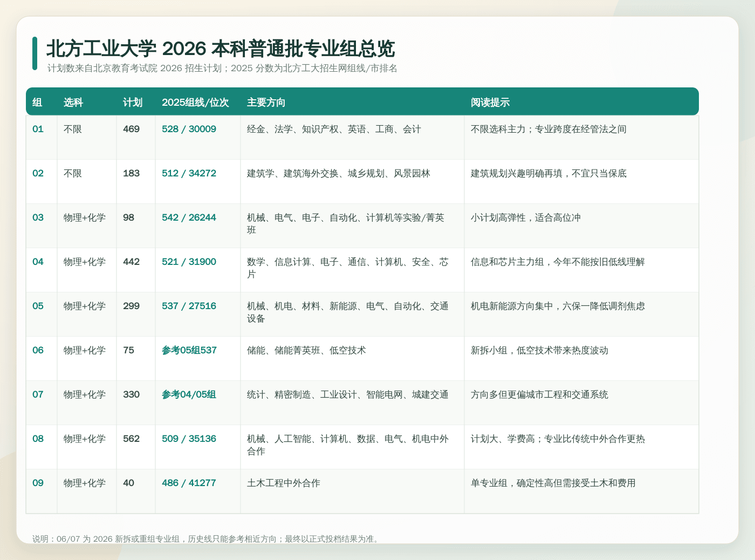Click the plan count 40

[x=128, y=483]
